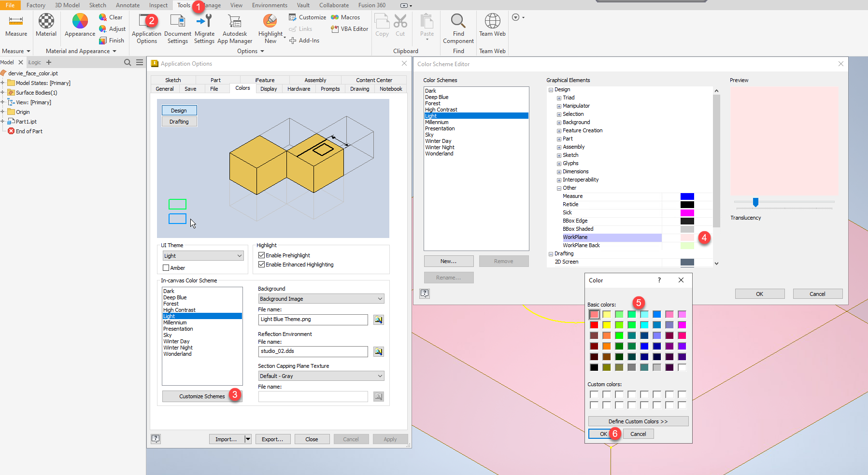Pick the WorkPlane color swatch
This screenshot has width=868, height=475.
click(687, 237)
